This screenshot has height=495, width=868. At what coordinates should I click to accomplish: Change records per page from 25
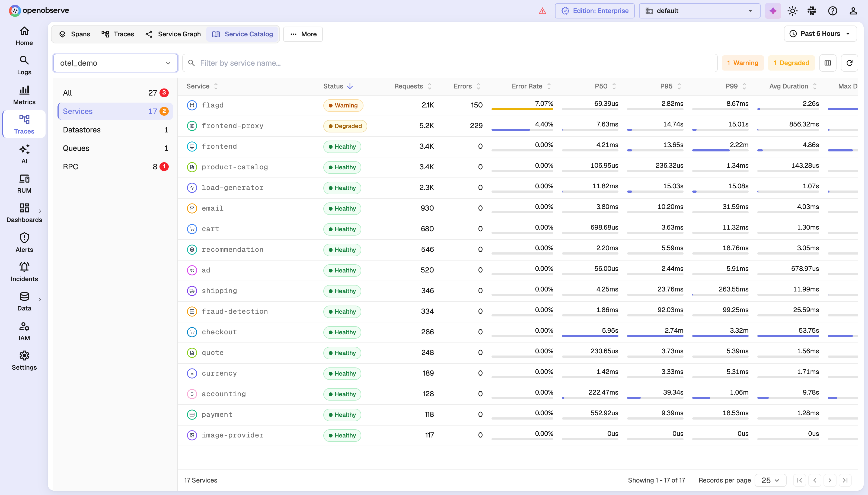coord(770,480)
